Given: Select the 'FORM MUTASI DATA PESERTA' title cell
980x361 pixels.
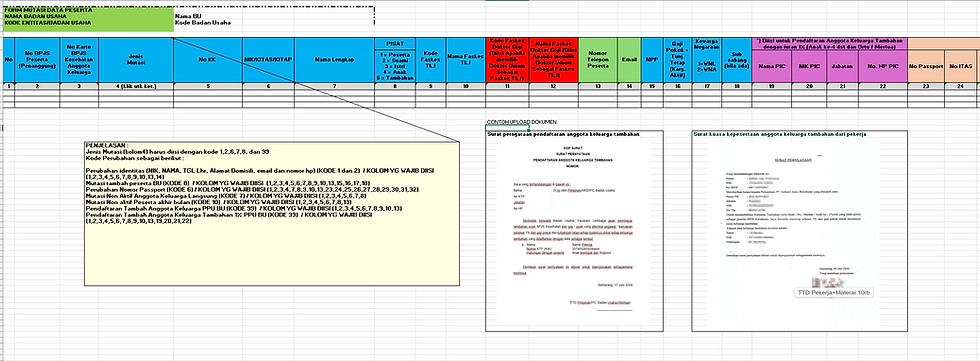Looking at the screenshot, I should (88, 10).
